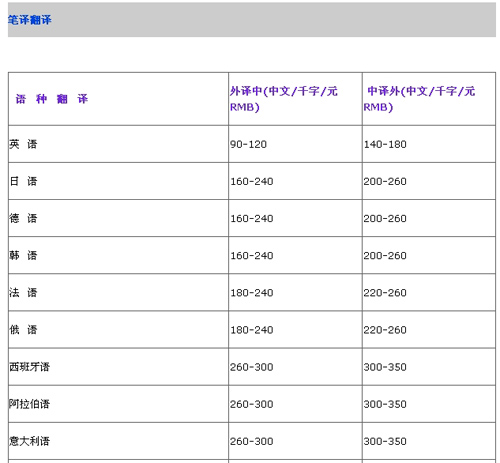The image size is (500, 463).
Task: Select the 德 语 row label
Action: pyautogui.click(x=23, y=218)
